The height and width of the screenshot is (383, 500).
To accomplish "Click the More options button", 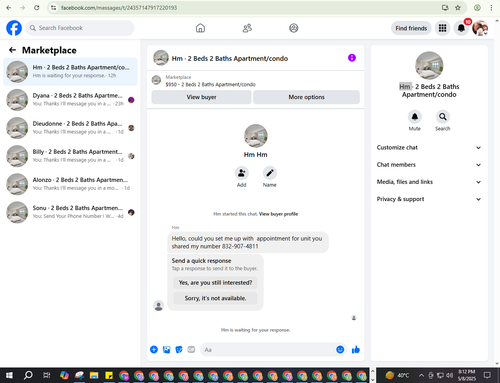I will click(x=306, y=97).
